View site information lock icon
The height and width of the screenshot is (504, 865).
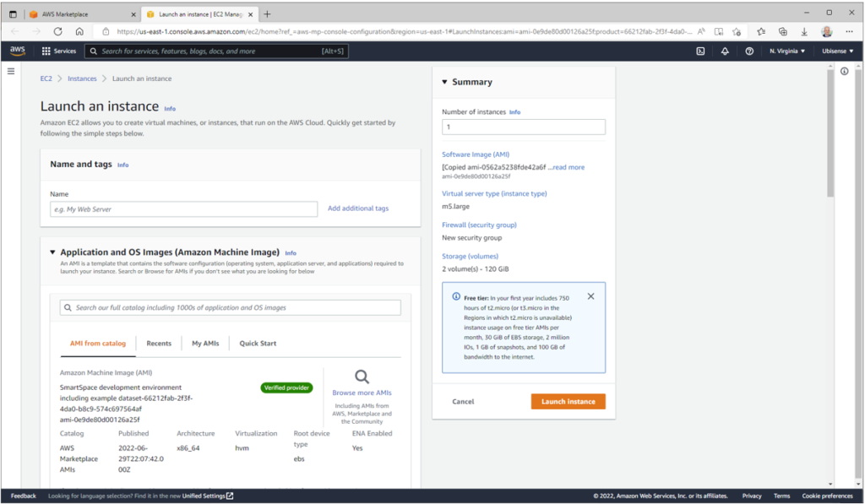tap(106, 31)
